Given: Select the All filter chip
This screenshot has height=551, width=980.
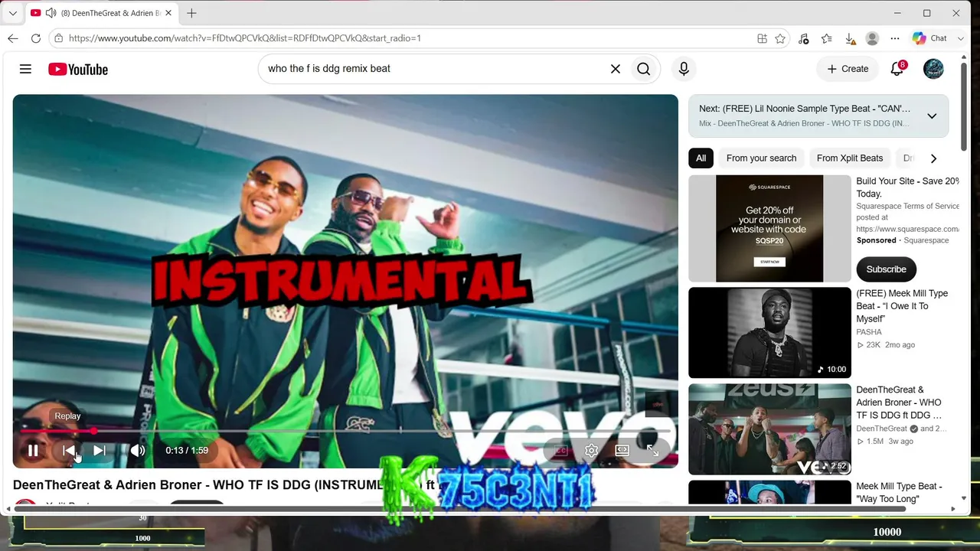Looking at the screenshot, I should 701,158.
